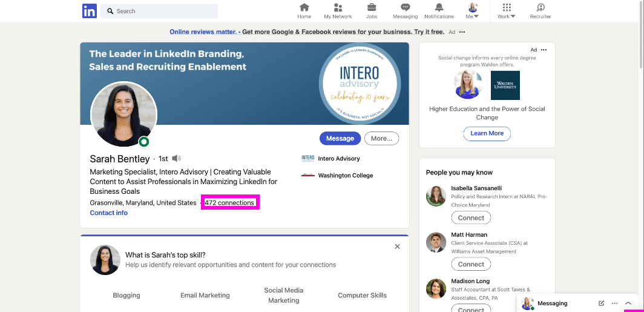Open options dots on the top banner ad

pyautogui.click(x=462, y=32)
